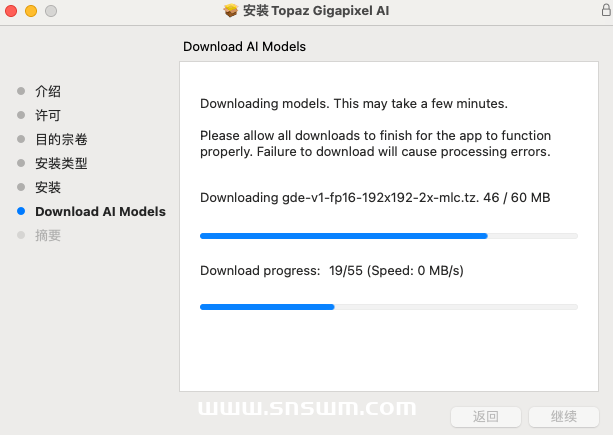Minimize the installer with the yellow button

click(x=30, y=11)
